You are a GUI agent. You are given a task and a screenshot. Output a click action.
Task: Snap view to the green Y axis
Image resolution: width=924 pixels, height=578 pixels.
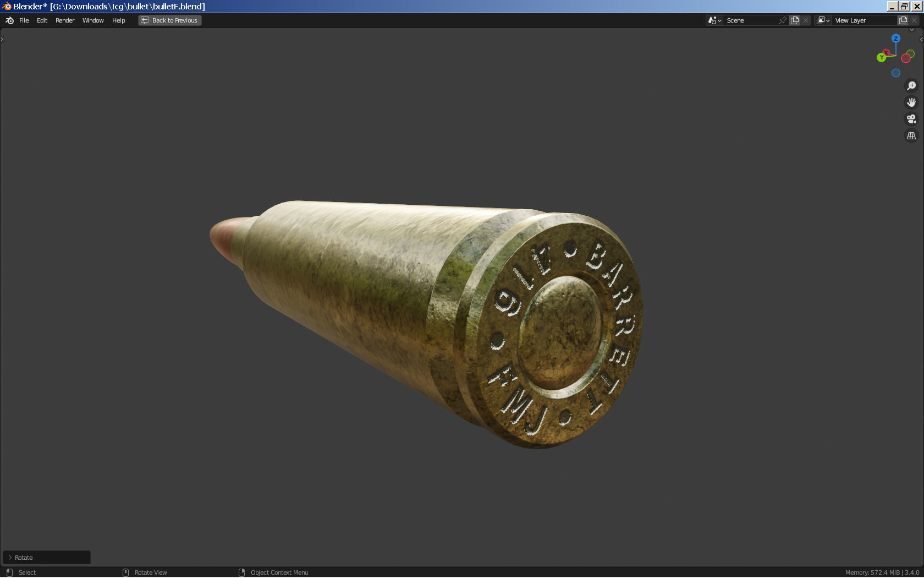882,57
